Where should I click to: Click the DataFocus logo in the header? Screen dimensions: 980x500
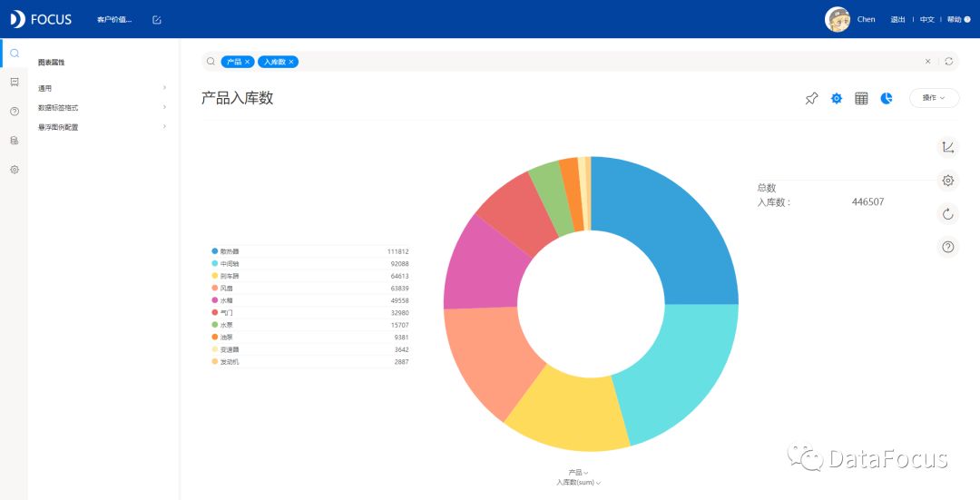pyautogui.click(x=41, y=19)
